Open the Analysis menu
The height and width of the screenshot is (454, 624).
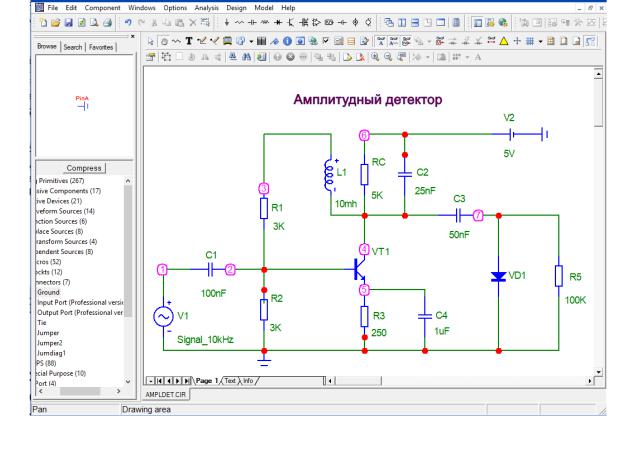pyautogui.click(x=206, y=8)
